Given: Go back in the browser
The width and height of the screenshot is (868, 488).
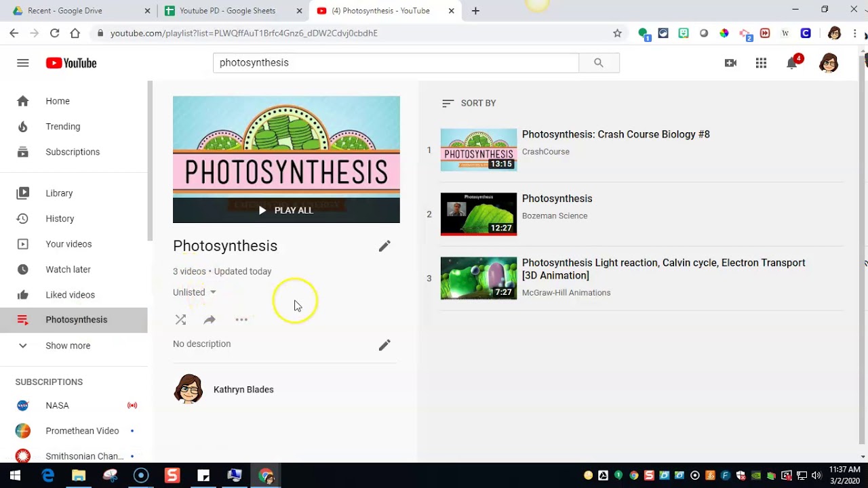Looking at the screenshot, I should (x=14, y=33).
